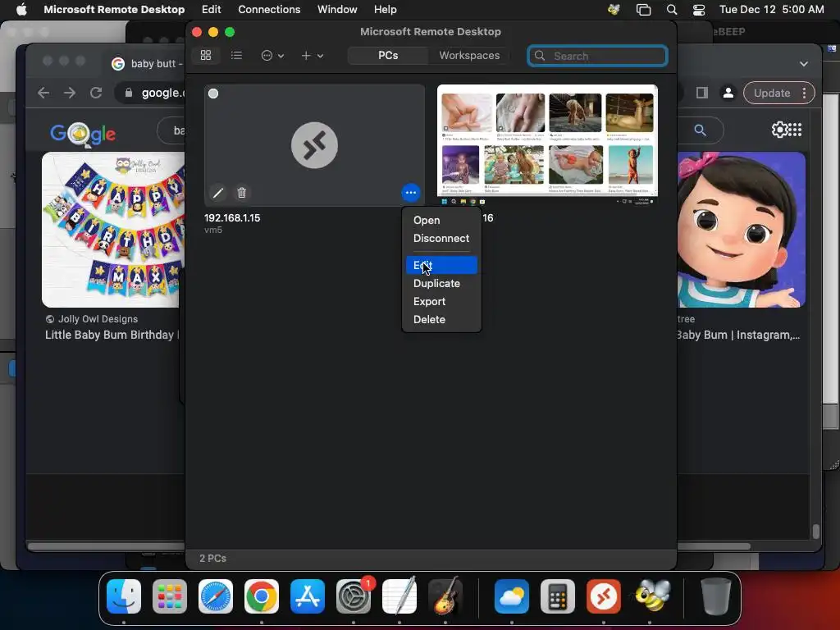Screen dimensions: 840x630
Task: Open TextEdit from the Dock
Action: [x=399, y=596]
